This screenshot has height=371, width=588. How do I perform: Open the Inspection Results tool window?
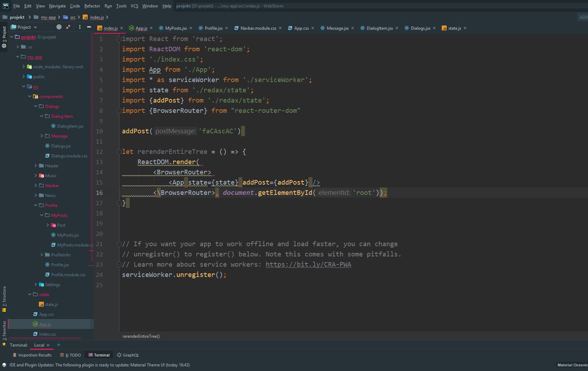tap(32, 355)
